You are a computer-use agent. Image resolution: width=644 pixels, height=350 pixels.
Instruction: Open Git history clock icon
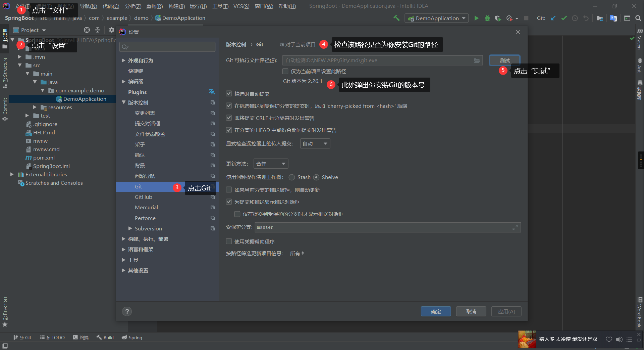pyautogui.click(x=575, y=18)
